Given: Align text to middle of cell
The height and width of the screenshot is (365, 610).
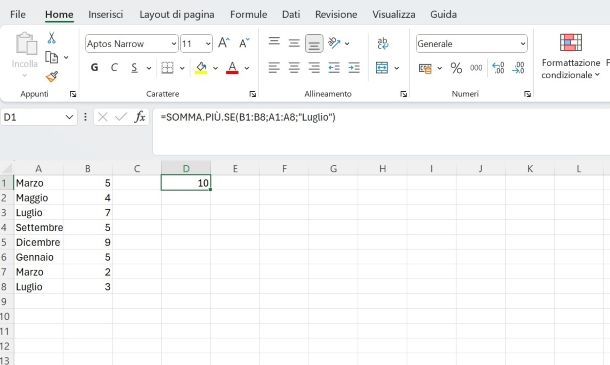Looking at the screenshot, I should pyautogui.click(x=294, y=43).
